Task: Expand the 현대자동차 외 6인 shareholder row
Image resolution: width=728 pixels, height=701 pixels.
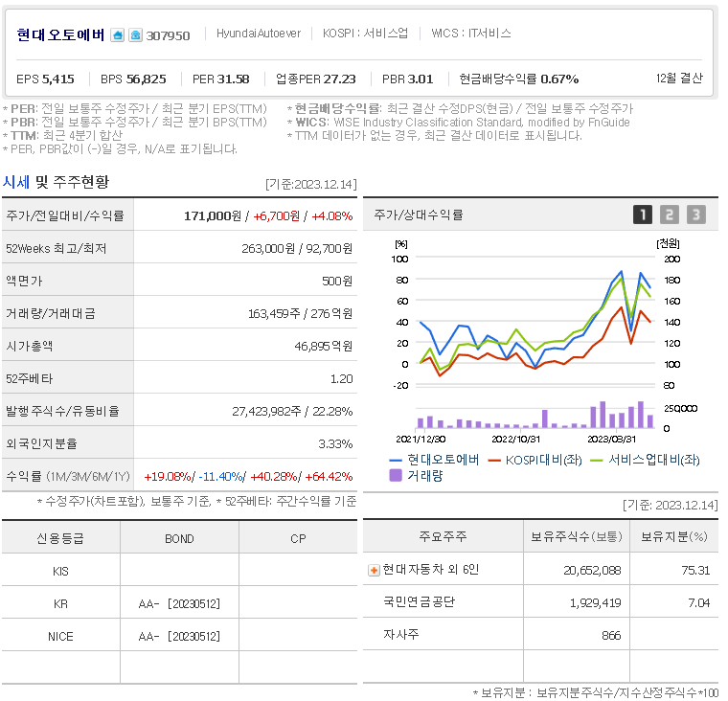Action: coord(374,570)
